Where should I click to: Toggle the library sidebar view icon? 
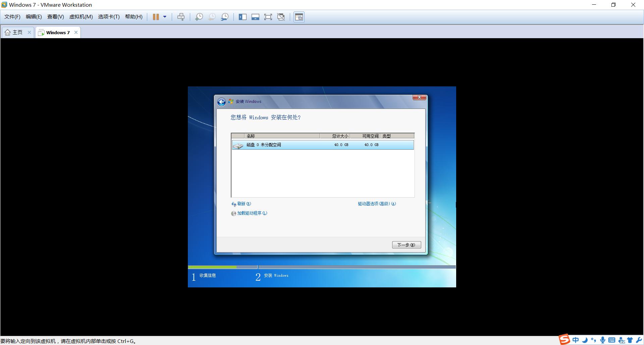pos(243,17)
